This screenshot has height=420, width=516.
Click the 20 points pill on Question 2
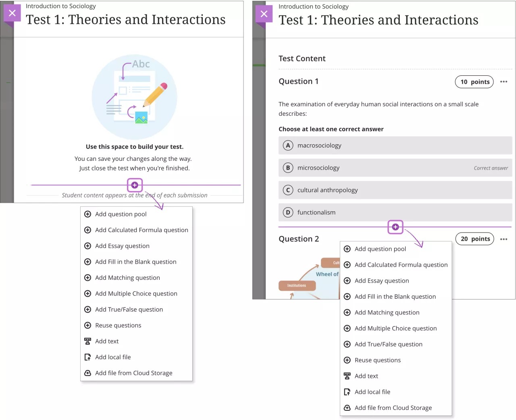[474, 239]
